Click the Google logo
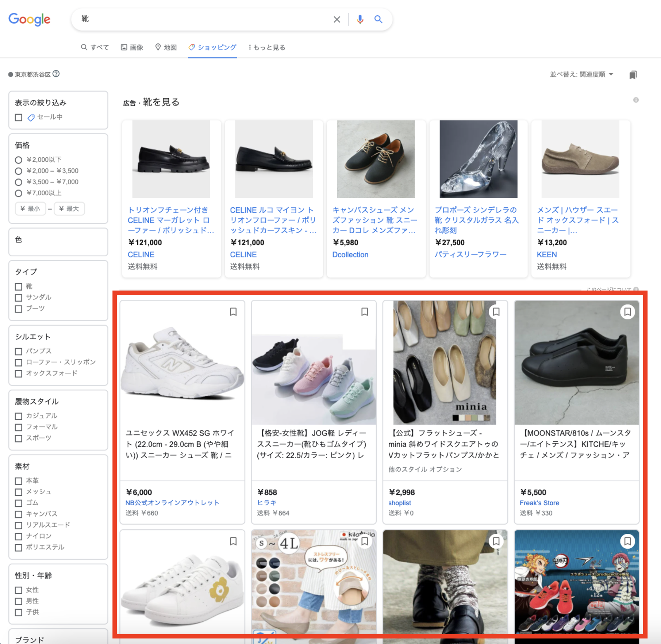Image resolution: width=661 pixels, height=644 pixels. click(29, 19)
